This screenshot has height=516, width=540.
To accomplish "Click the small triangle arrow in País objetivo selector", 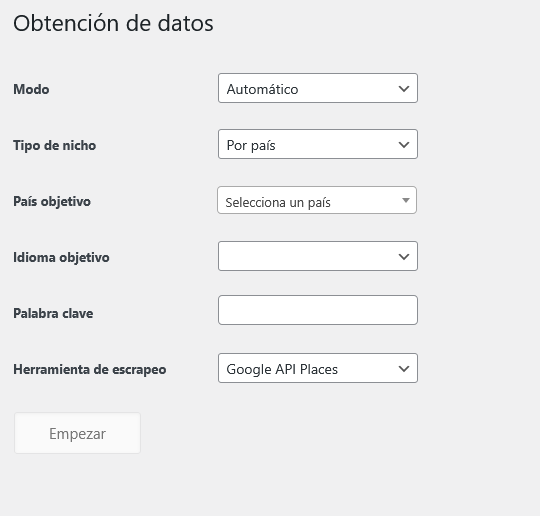I will click(406, 200).
